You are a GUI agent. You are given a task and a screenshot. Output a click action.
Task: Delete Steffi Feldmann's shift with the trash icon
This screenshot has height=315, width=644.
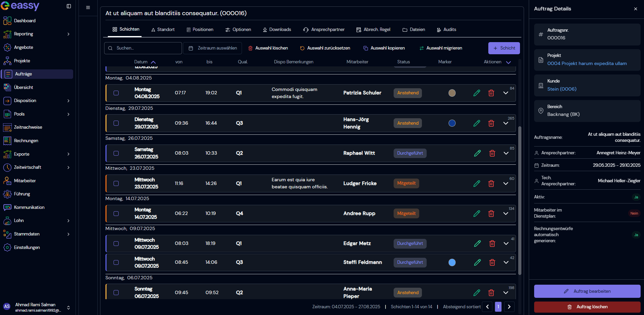[492, 262]
